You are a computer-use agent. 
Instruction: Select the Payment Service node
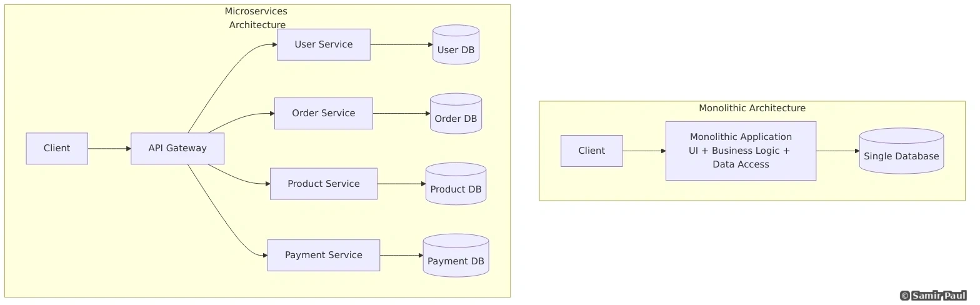(x=324, y=256)
